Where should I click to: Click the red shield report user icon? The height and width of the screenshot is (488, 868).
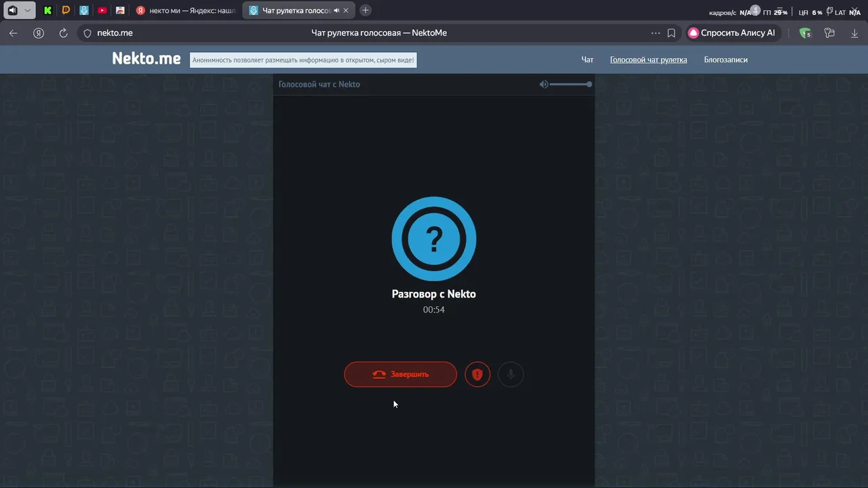tap(477, 374)
